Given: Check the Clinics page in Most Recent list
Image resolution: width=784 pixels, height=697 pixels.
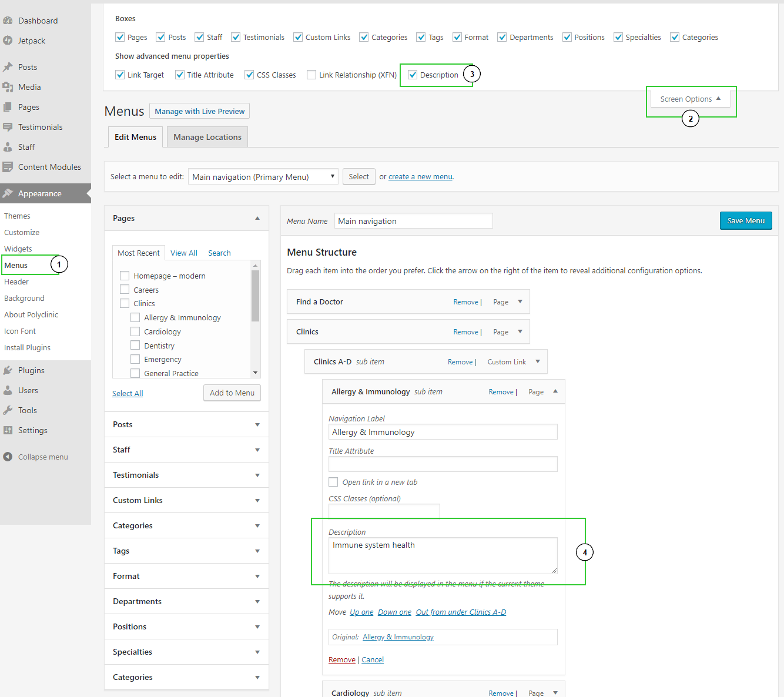Looking at the screenshot, I should pos(124,303).
